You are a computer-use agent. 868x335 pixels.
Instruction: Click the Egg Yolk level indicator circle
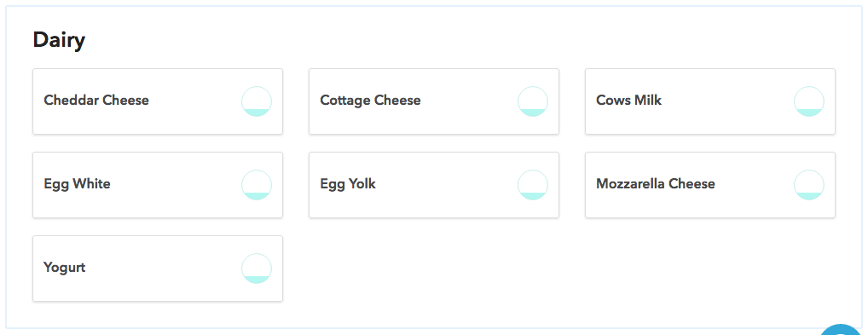pos(533,185)
